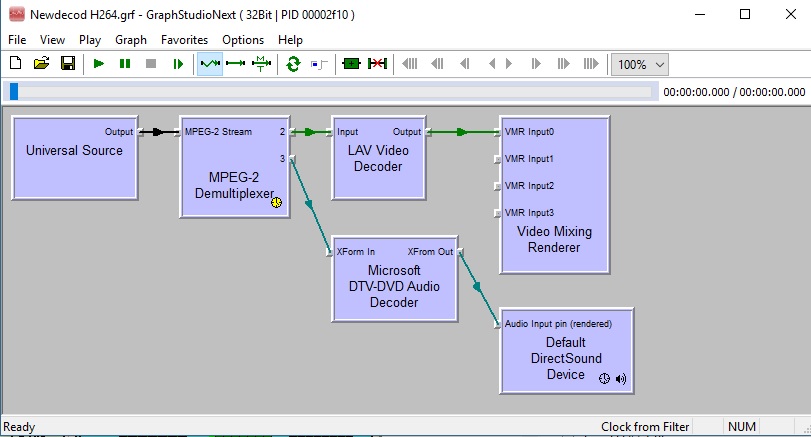Click the Play/Pause step button
This screenshot has width=811, height=437.
click(x=178, y=64)
